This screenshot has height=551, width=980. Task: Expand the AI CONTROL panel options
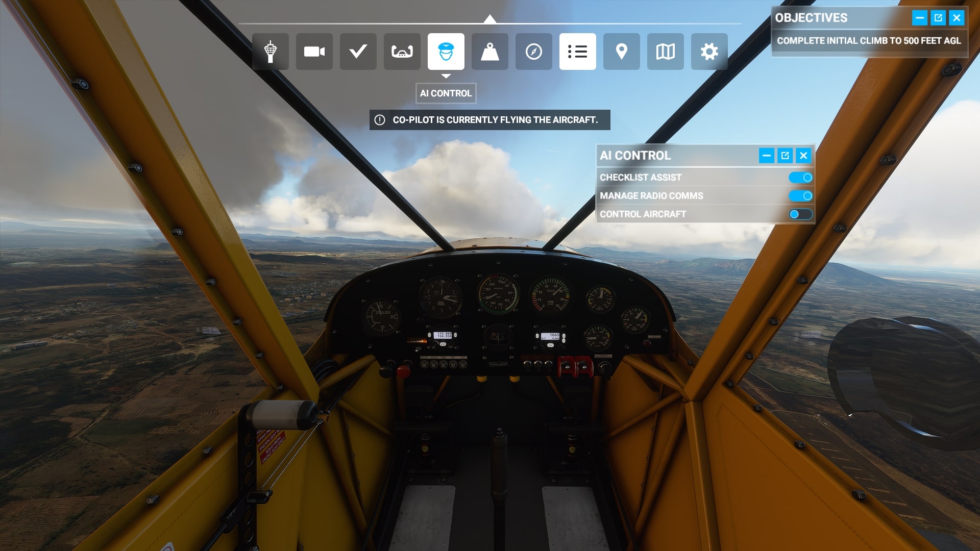coord(785,156)
